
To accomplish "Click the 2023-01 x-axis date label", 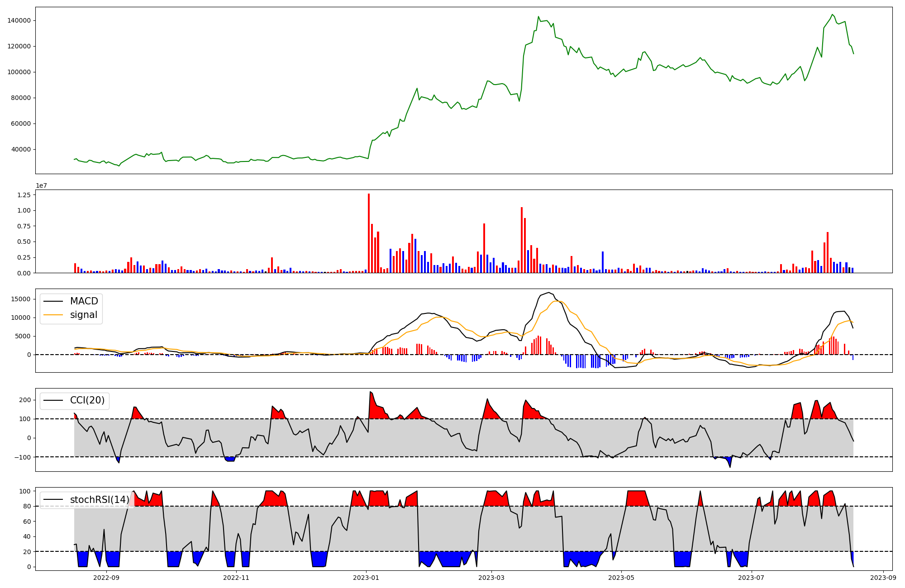I will 366,578.
